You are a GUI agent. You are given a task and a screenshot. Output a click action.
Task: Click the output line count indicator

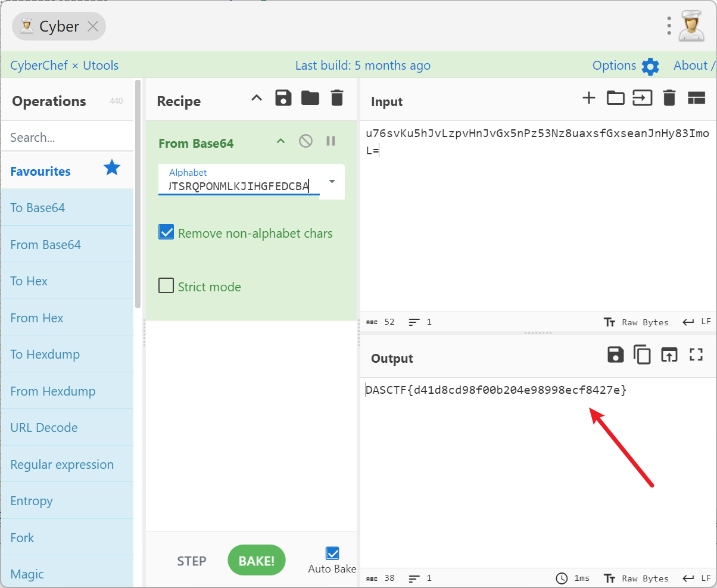pyautogui.click(x=420, y=578)
